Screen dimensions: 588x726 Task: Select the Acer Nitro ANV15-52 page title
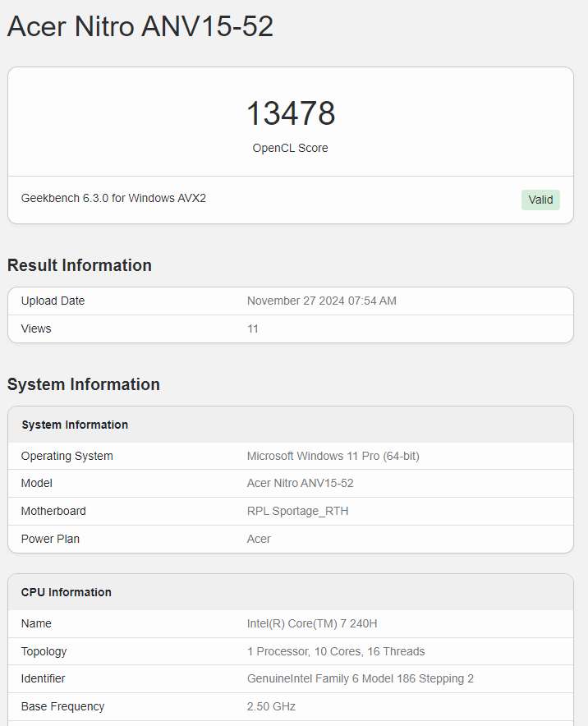click(x=140, y=26)
